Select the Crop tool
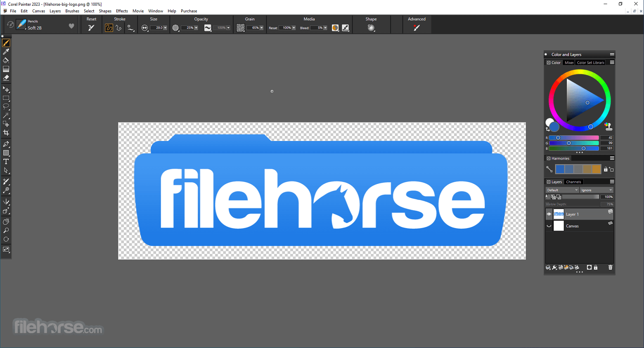 click(x=6, y=133)
